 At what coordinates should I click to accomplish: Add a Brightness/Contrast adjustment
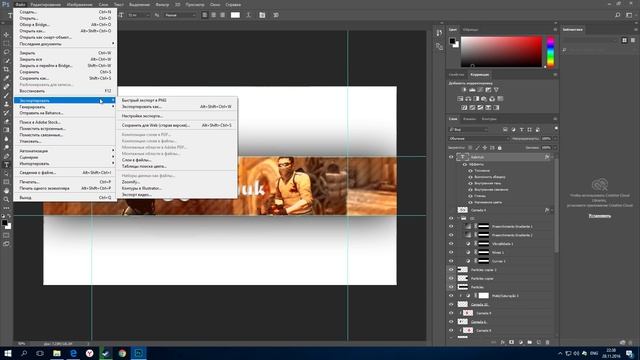point(464,90)
